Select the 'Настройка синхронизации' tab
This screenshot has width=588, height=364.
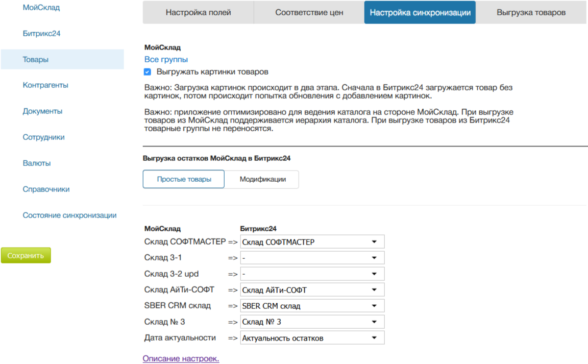tap(420, 12)
